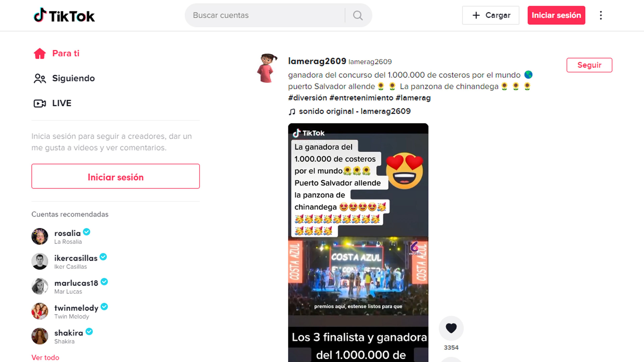The image size is (644, 362).
Task: Click rosalia verified badge
Action: [87, 232]
